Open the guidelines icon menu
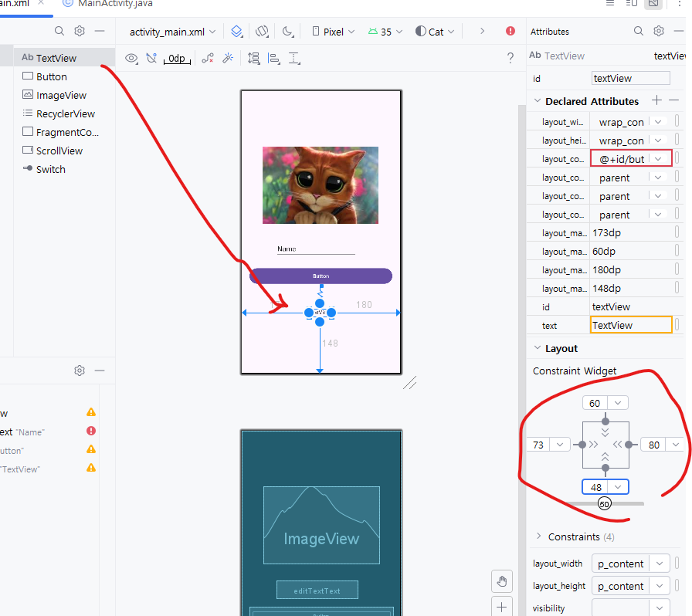 coord(294,58)
